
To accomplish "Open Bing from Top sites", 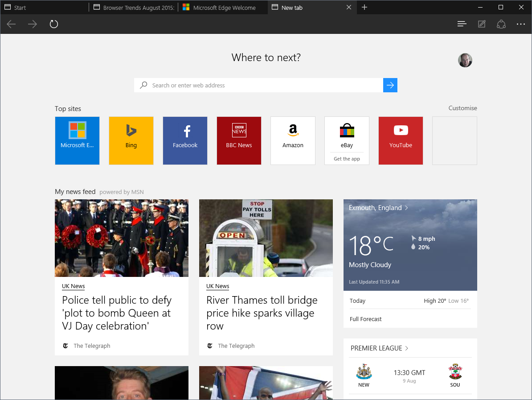I will point(131,140).
